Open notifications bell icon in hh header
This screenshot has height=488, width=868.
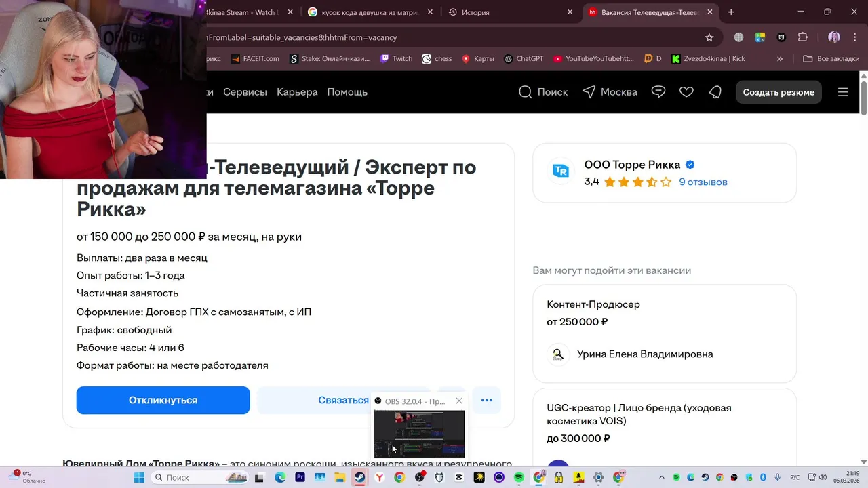pos(715,92)
